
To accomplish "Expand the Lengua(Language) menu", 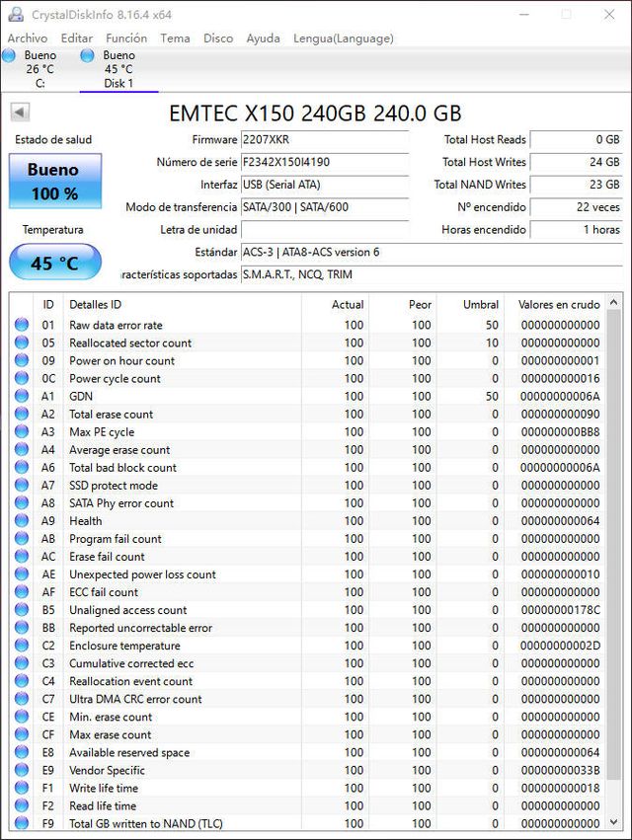I will tap(343, 38).
